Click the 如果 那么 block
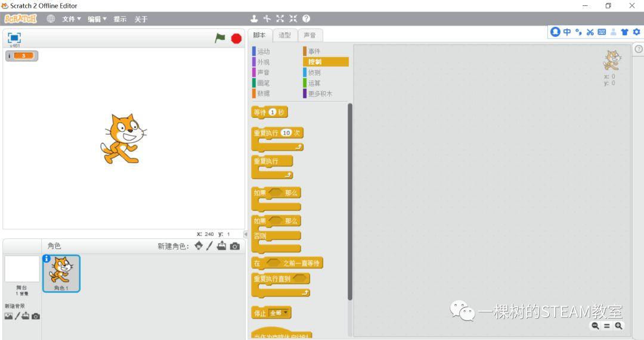This screenshot has width=644, height=340. 276,199
